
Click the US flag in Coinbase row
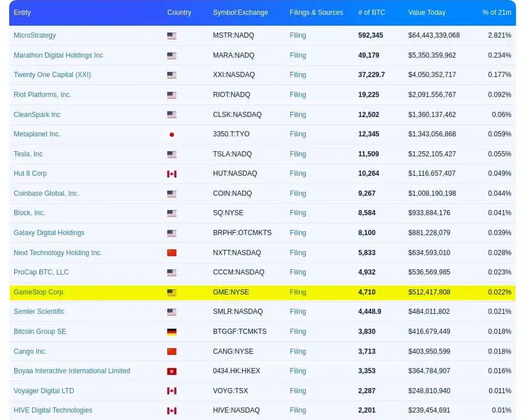coord(172,194)
